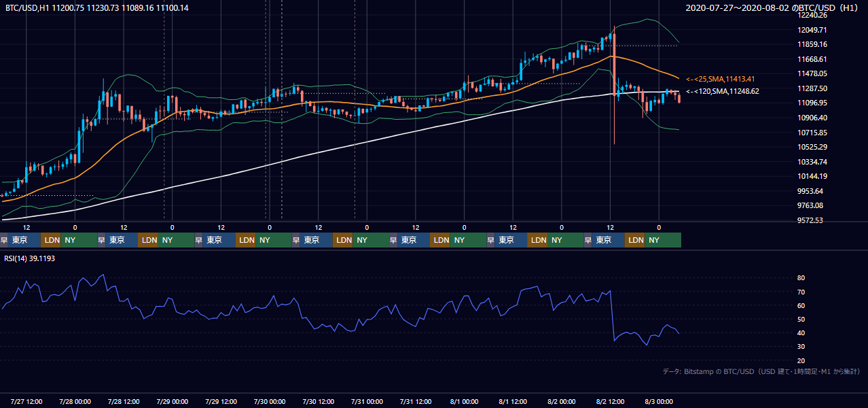Select the 120 SMA 11248.62 white label

[x=723, y=91]
